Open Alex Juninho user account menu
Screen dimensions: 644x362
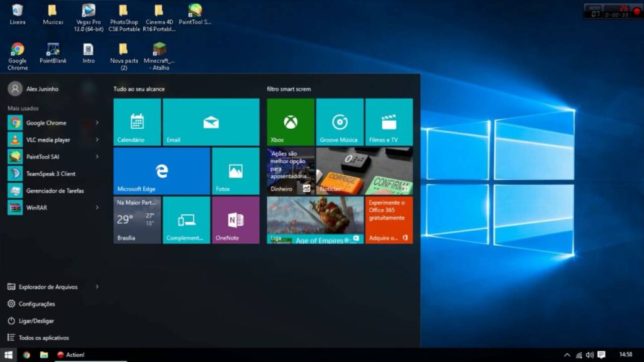[x=34, y=89]
